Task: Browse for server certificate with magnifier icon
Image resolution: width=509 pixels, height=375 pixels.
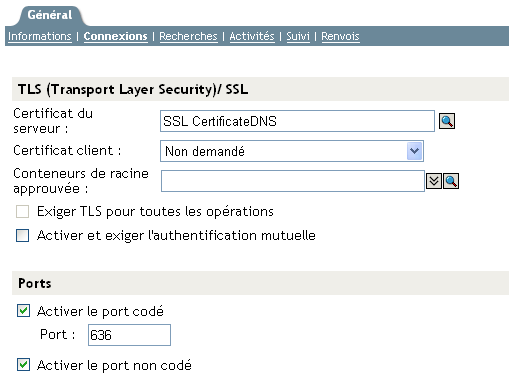Action: (x=447, y=121)
